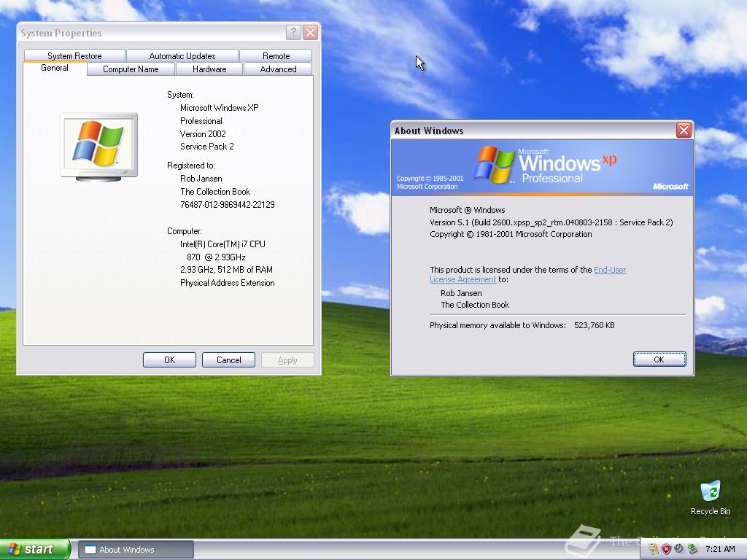Image resolution: width=747 pixels, height=560 pixels.
Task: Click the red Security Center shield tray icon
Action: pos(666,549)
